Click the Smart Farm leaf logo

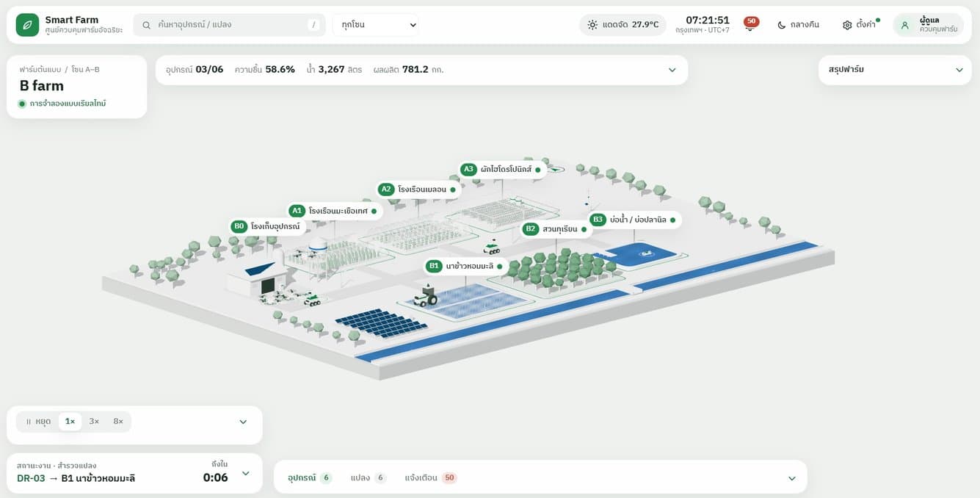pos(27,24)
